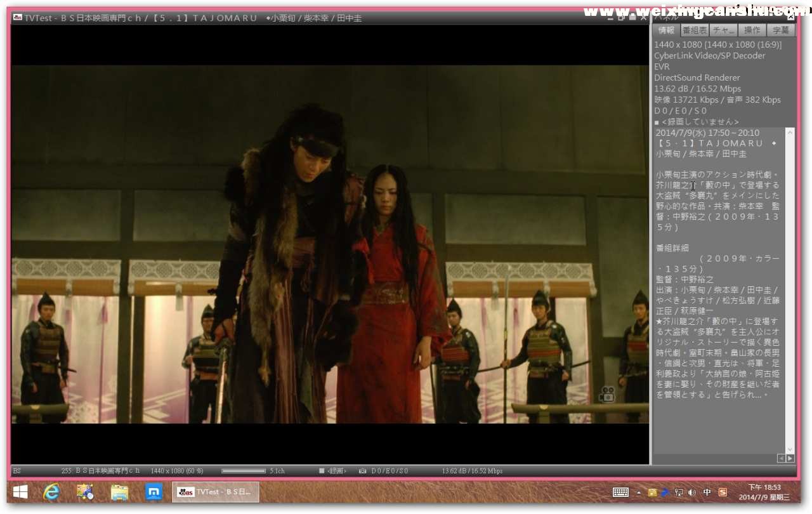The image size is (812, 514).
Task: Close the side information panel
Action: [x=790, y=17]
